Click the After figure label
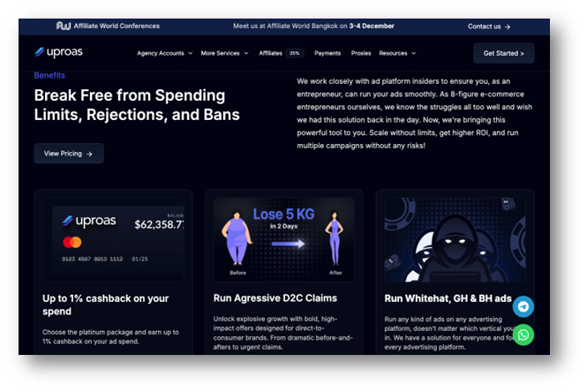Viewport: 587px width, 392px height. pyautogui.click(x=335, y=273)
